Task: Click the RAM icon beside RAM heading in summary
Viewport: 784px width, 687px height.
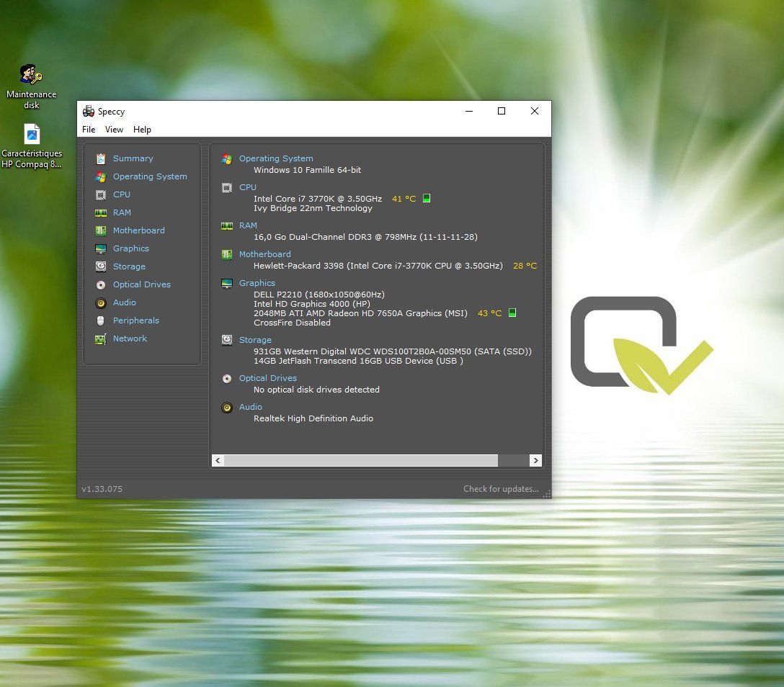Action: pyautogui.click(x=226, y=226)
